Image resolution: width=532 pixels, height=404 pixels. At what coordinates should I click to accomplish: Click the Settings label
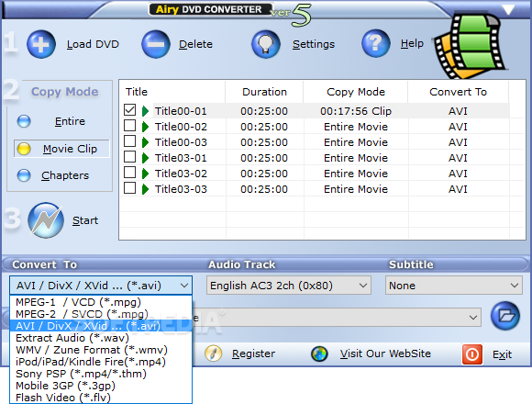[x=314, y=44]
